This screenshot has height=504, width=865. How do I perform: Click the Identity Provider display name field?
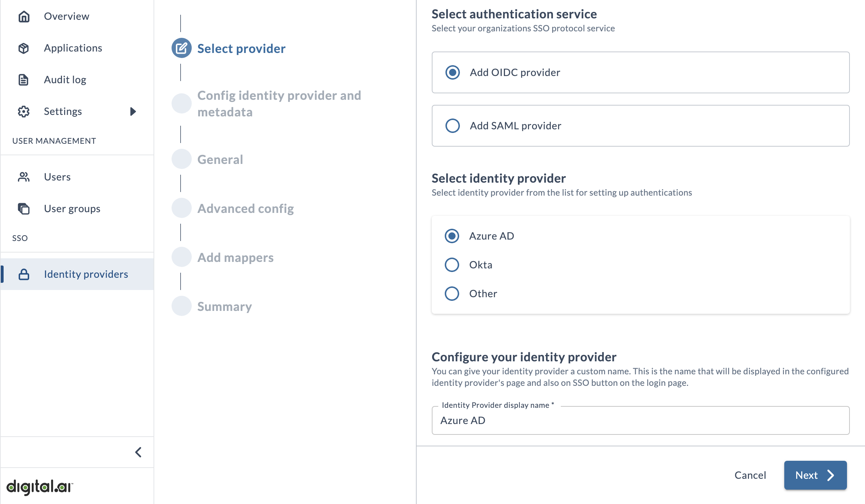(640, 420)
